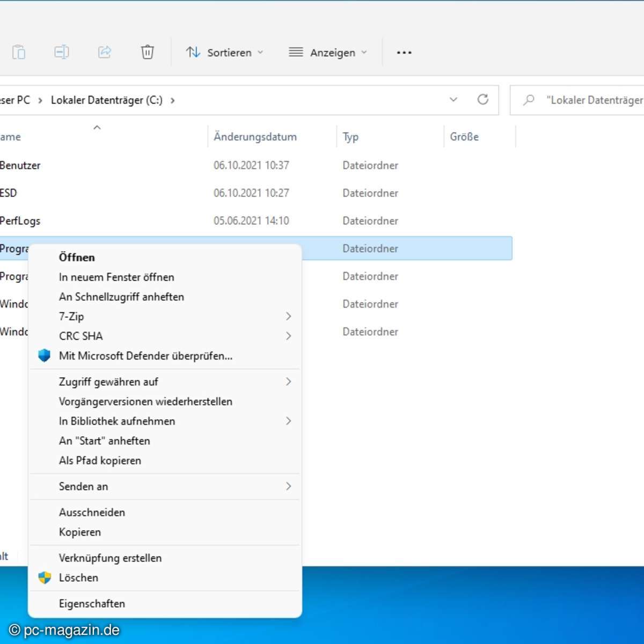Open the address bar history dropdown arrow
644x644 pixels.
pos(453,100)
